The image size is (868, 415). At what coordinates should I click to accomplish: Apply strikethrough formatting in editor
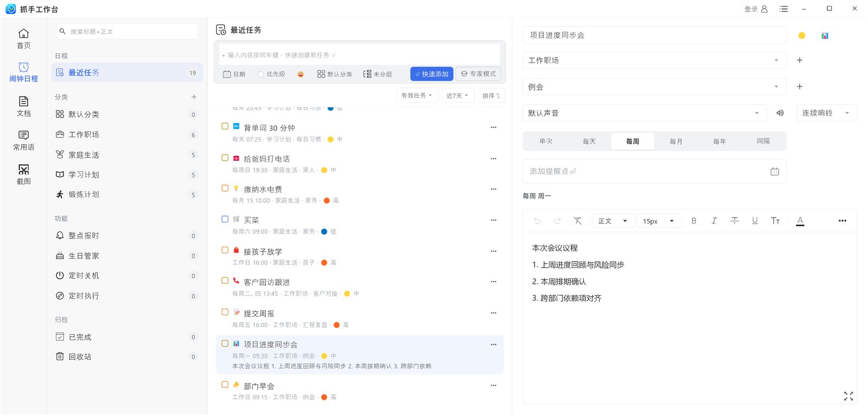click(735, 220)
